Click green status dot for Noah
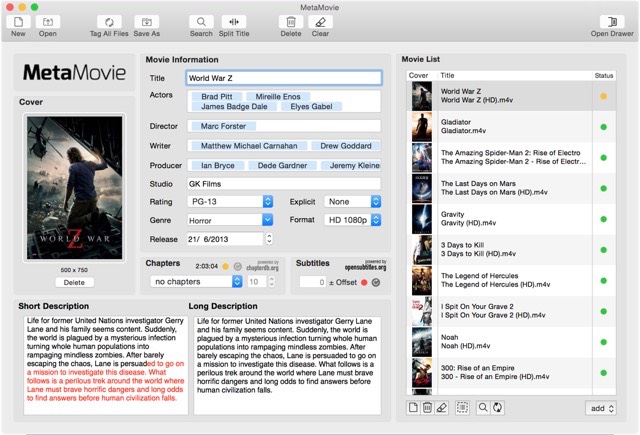640x435 pixels. (x=604, y=342)
